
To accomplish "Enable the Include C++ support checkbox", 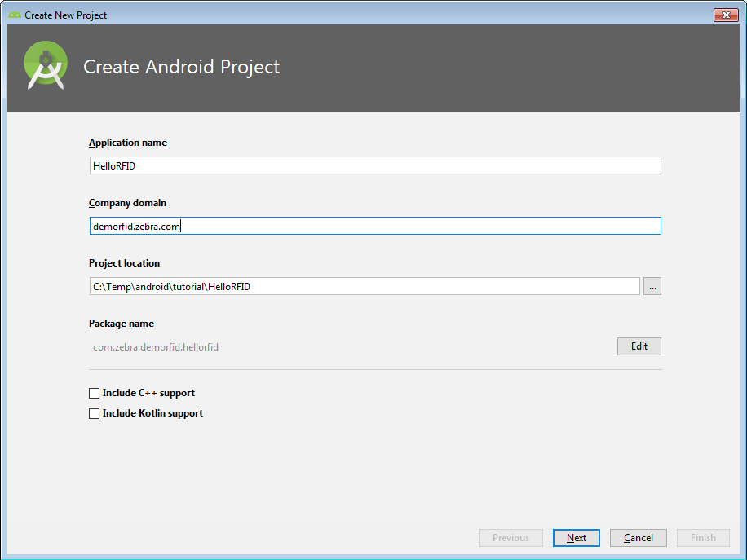I will 95,393.
